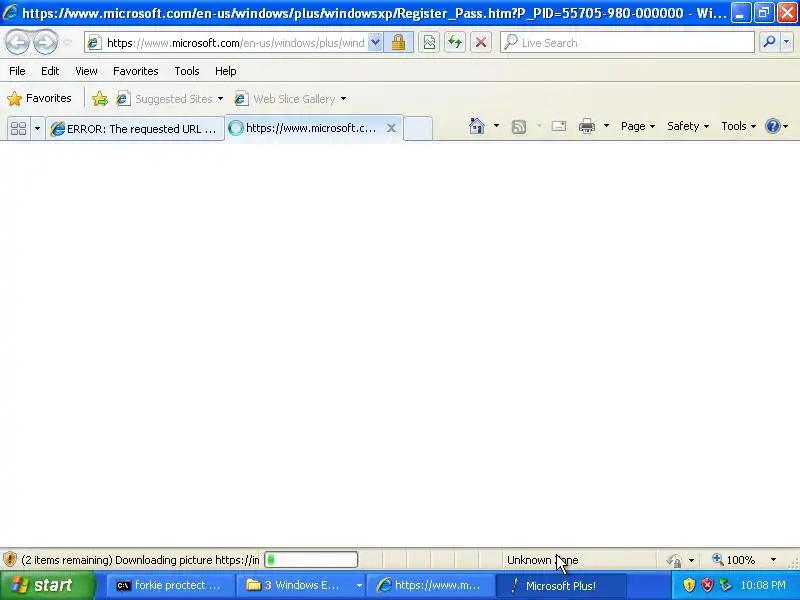The height and width of the screenshot is (600, 800).
Task: Expand the address bar history dropdown
Action: coord(375,43)
